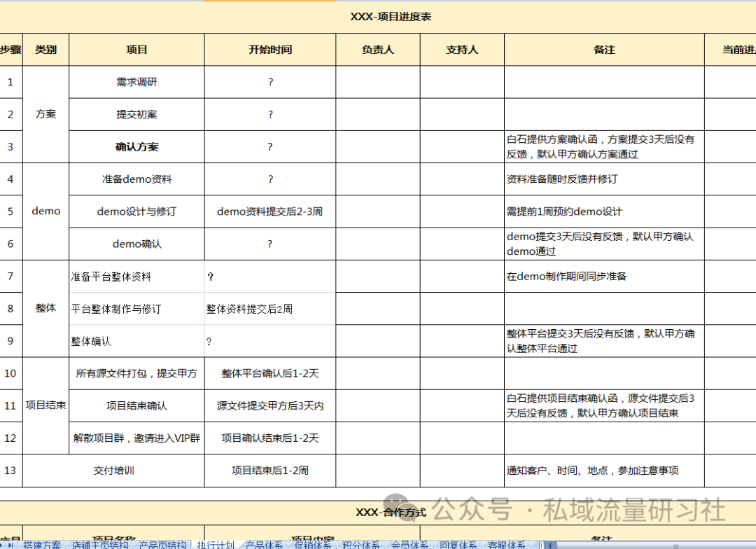Click the note about 白石提供方案确认函
The width and height of the screenshot is (756, 549).
[605, 146]
